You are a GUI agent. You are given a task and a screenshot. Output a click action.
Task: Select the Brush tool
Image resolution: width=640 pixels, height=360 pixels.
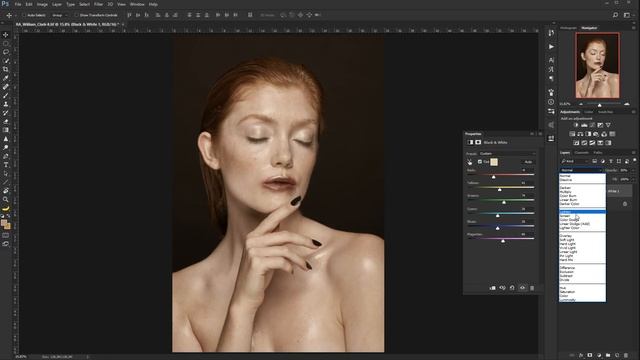click(6, 96)
